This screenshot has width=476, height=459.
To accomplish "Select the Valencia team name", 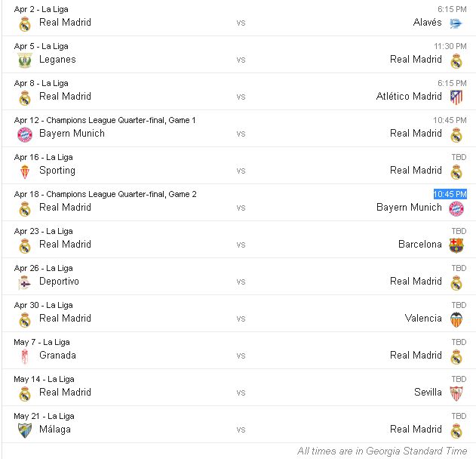I will [423, 319].
